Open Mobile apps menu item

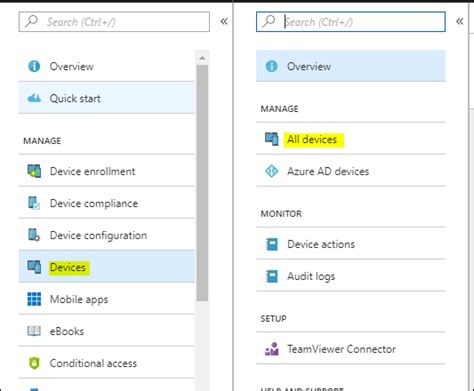coord(107,299)
